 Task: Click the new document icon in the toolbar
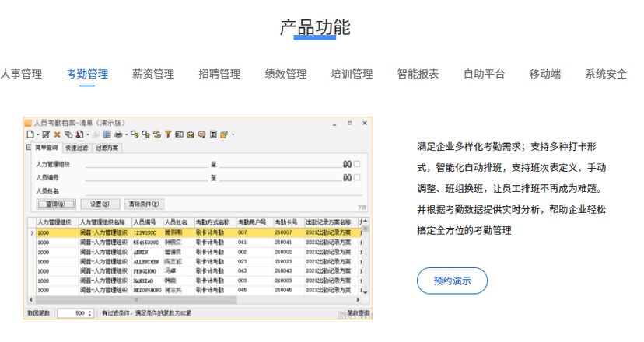30,134
